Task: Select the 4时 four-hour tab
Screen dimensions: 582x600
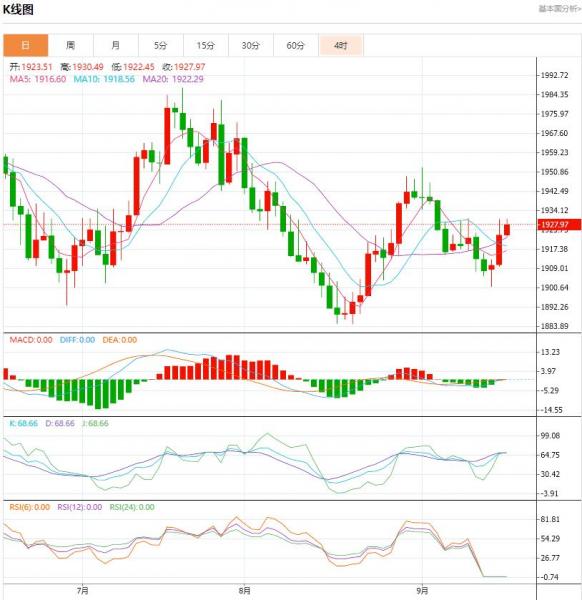Action: coord(341,46)
